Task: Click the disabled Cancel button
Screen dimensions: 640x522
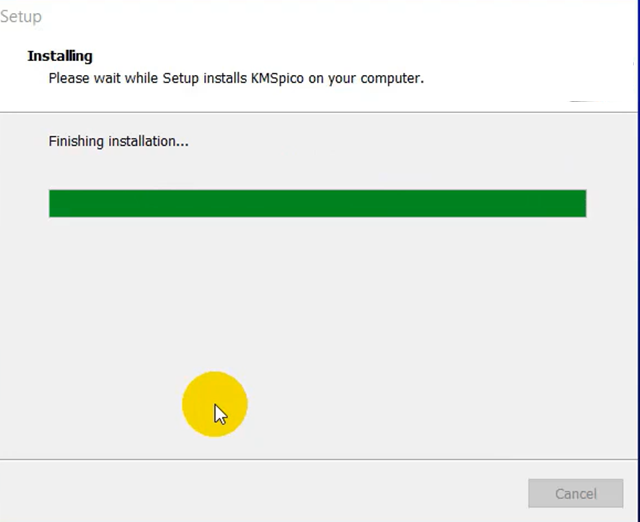Action: pos(575,493)
